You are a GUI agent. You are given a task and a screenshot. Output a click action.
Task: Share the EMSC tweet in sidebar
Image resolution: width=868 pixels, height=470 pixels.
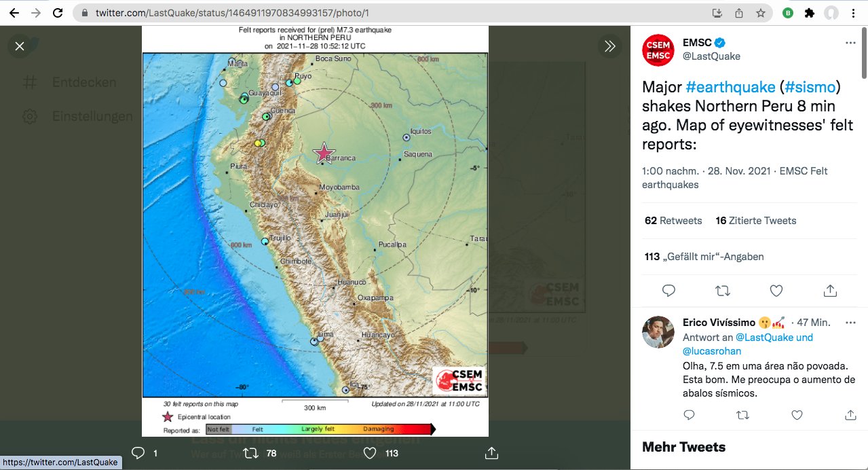(830, 291)
